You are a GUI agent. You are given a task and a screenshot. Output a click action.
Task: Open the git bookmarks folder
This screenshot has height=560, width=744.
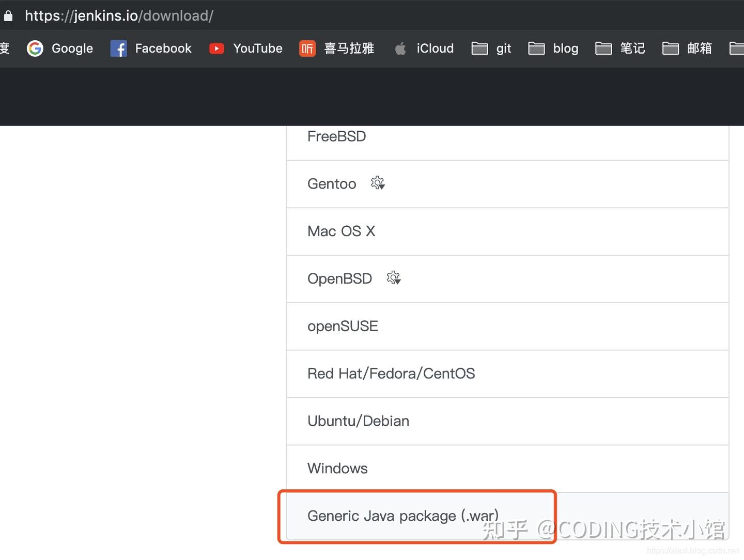[491, 48]
